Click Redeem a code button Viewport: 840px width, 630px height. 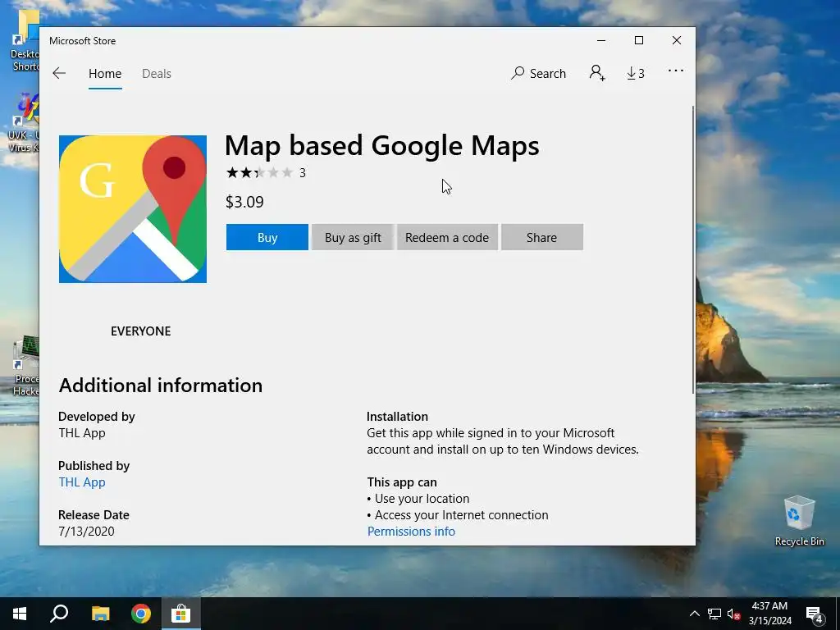447,237
